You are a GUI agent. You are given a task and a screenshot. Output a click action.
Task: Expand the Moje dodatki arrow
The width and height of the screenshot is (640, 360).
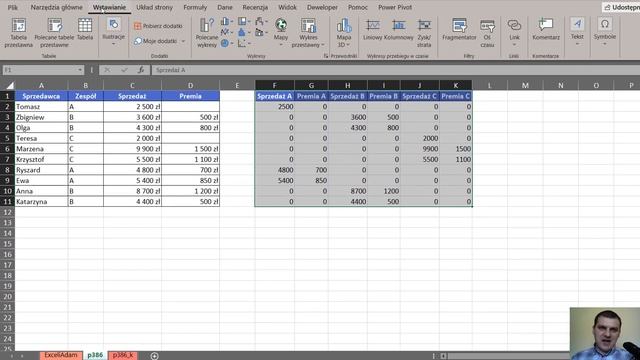[183, 41]
